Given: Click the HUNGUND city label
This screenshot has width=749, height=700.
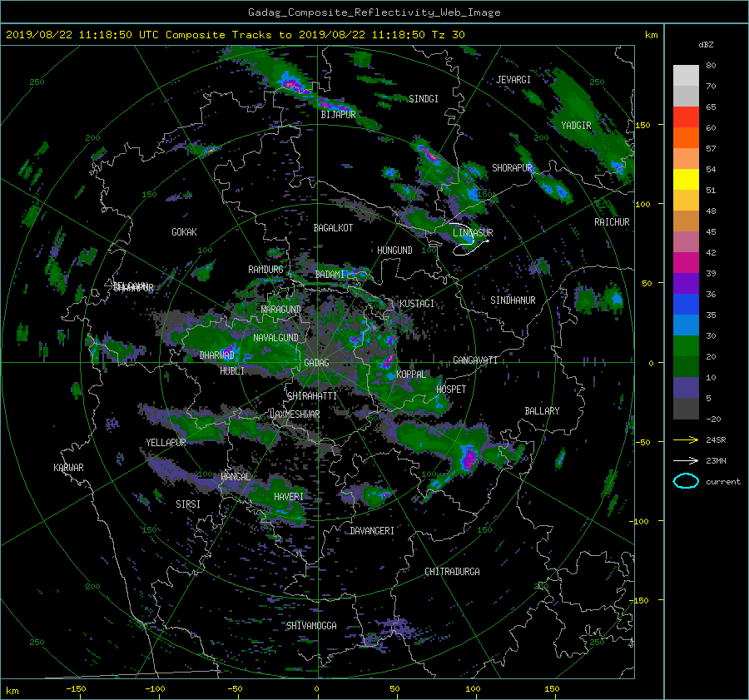Looking at the screenshot, I should pos(394,251).
